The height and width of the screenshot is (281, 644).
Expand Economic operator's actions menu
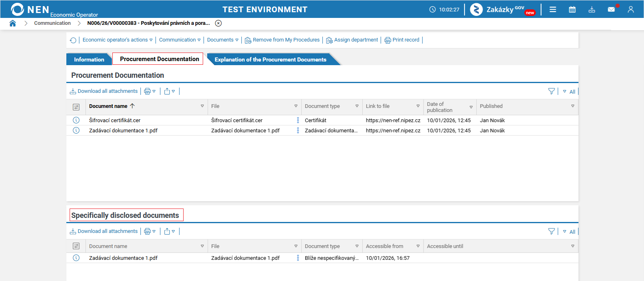[117, 40]
